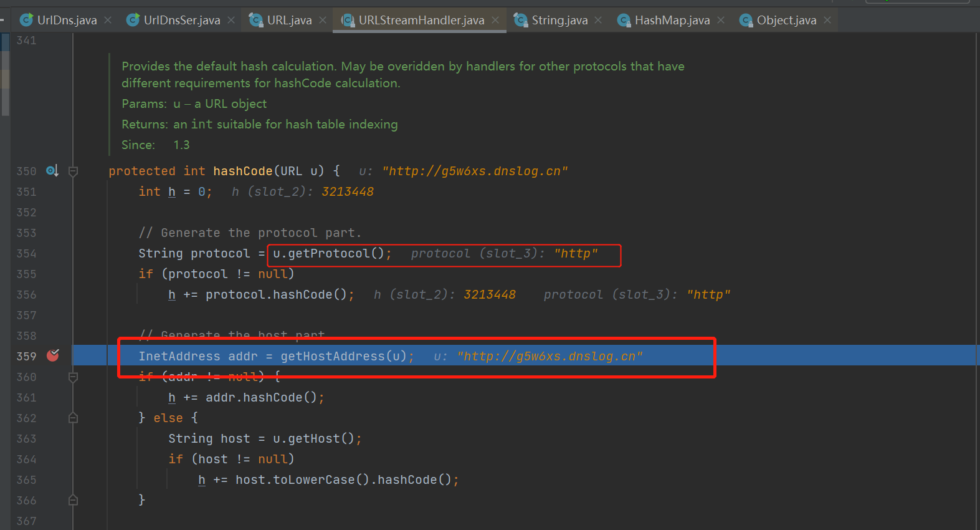The width and height of the screenshot is (980, 530).
Task: Click the InetAddress type on line 359
Action: coord(179,356)
